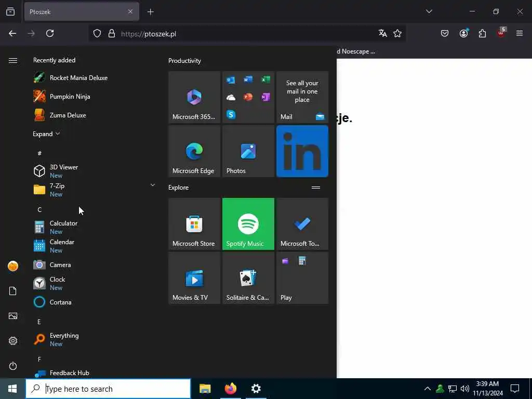
Task: Select the Ptoszek browser tab
Action: click(x=82, y=11)
